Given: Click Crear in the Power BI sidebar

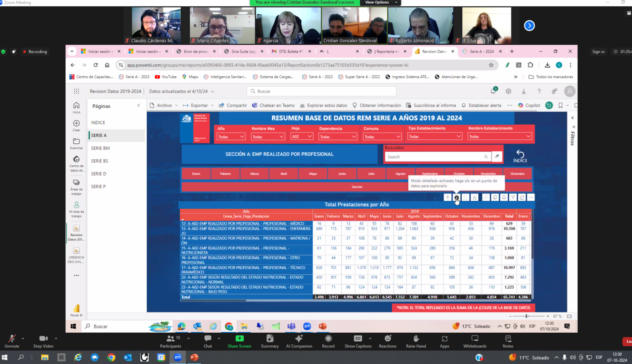Looking at the screenshot, I should pos(76,126).
